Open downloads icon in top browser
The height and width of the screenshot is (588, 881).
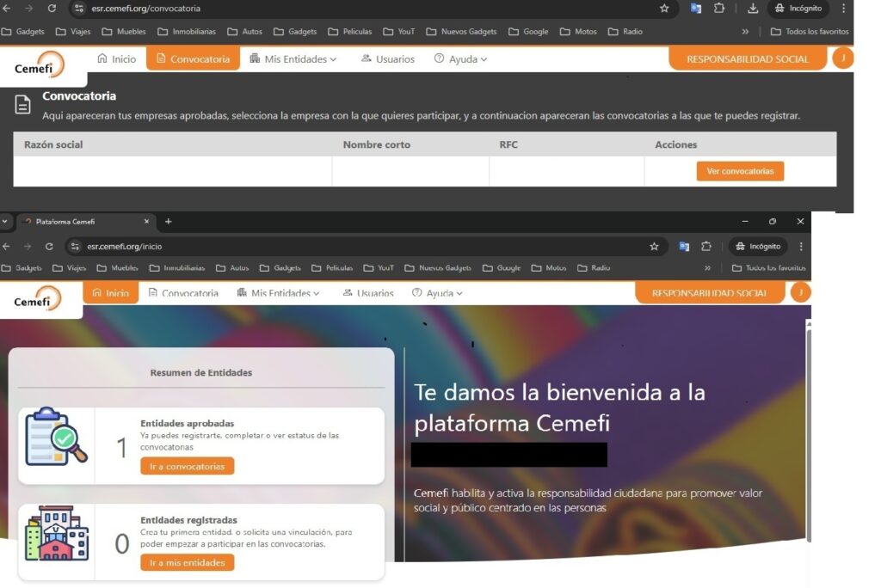point(753,9)
